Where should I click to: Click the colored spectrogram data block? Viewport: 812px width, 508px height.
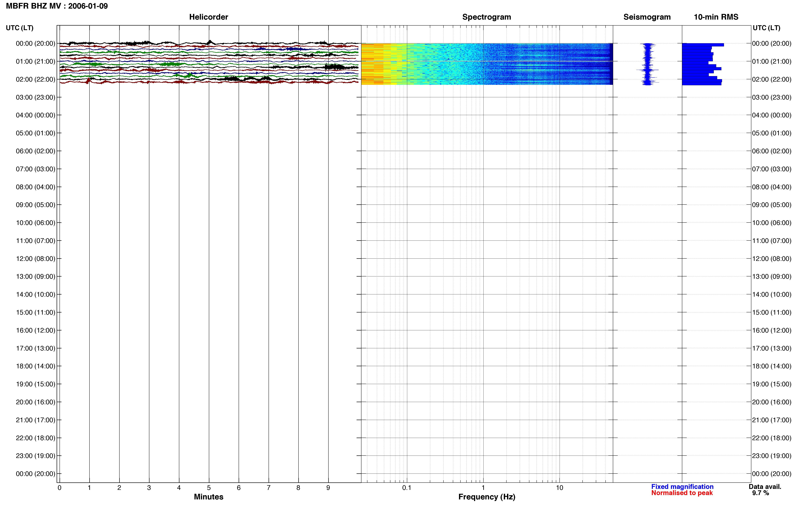pyautogui.click(x=487, y=64)
